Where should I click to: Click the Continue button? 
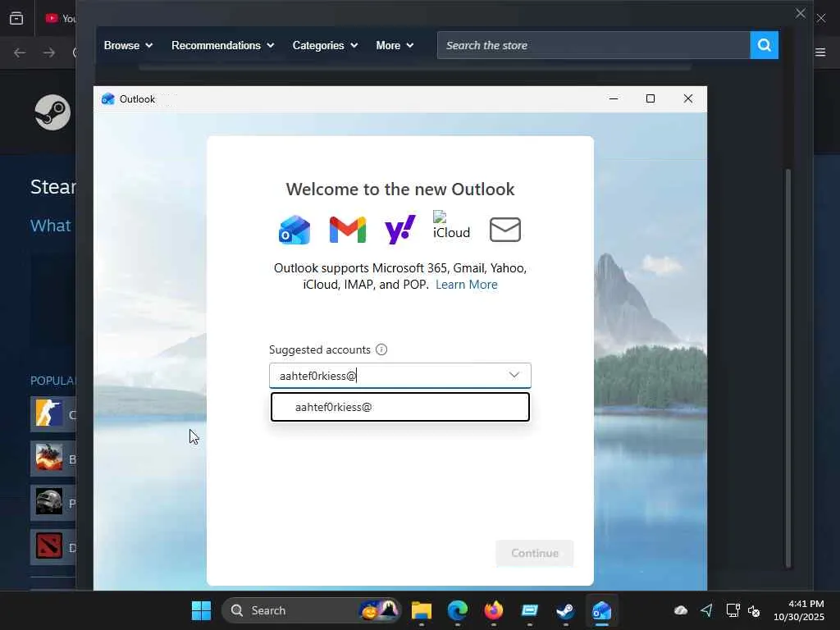pos(534,553)
